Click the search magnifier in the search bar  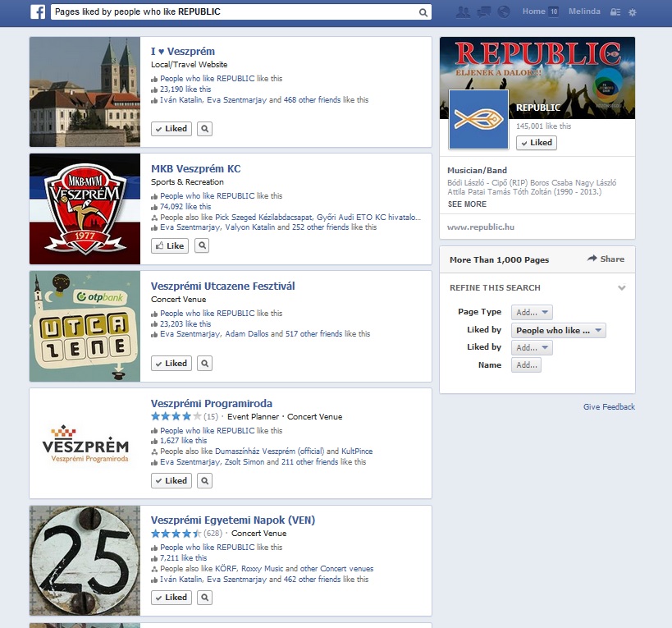(423, 12)
